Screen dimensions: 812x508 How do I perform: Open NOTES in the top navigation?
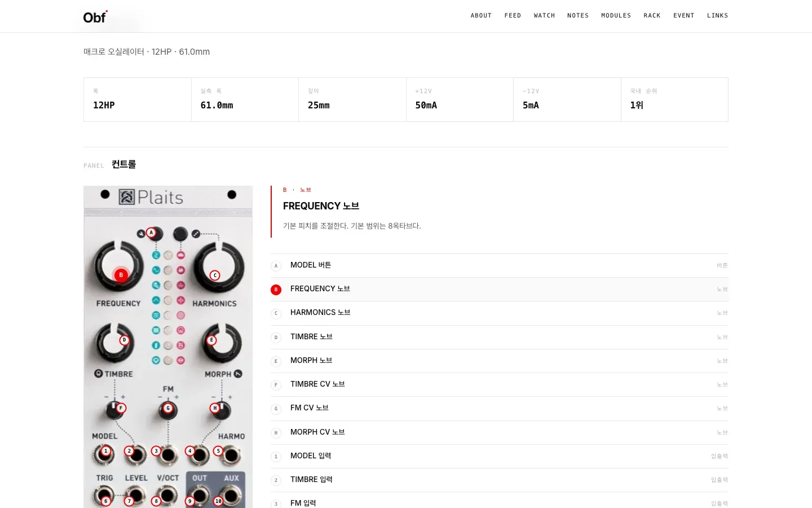click(578, 16)
